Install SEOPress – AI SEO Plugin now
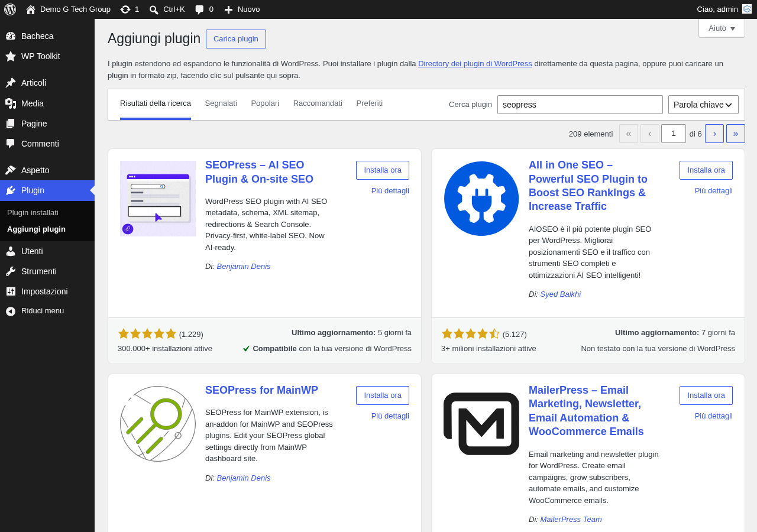 click(383, 170)
